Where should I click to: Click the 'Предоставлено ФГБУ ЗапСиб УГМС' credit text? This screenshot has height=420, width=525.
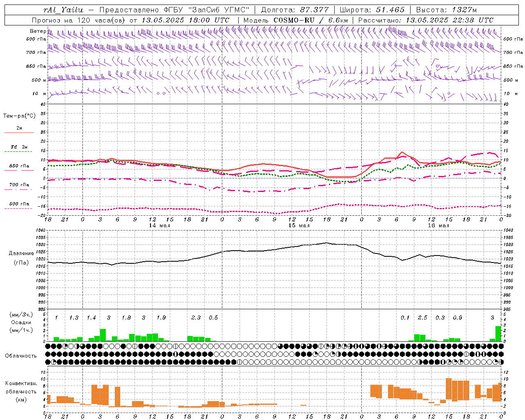coord(175,10)
